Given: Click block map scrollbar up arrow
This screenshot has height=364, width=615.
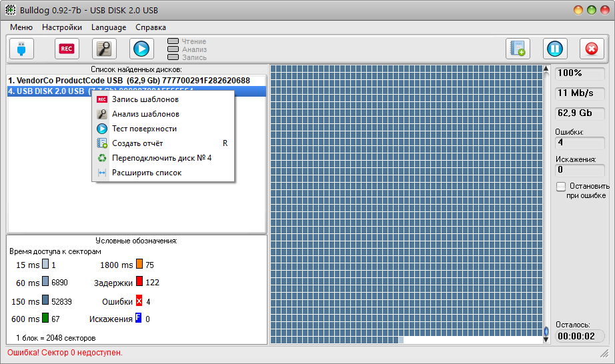Looking at the screenshot, I should [x=546, y=69].
